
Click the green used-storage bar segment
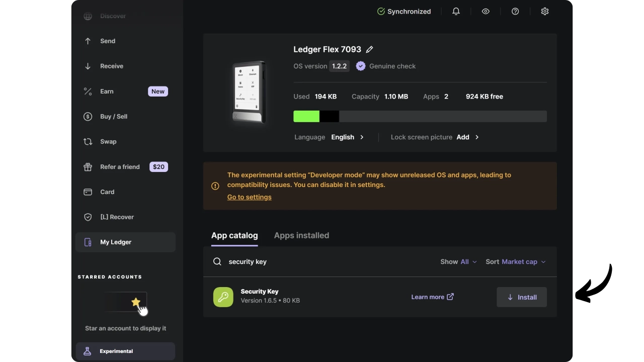pyautogui.click(x=306, y=116)
